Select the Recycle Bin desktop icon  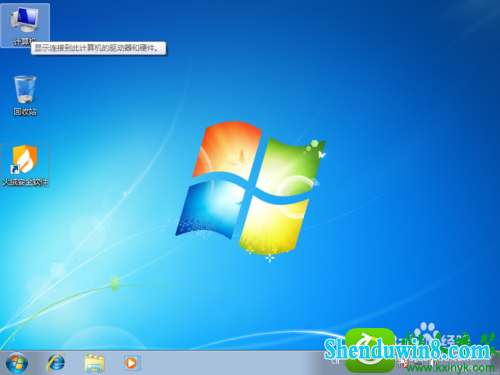click(25, 96)
